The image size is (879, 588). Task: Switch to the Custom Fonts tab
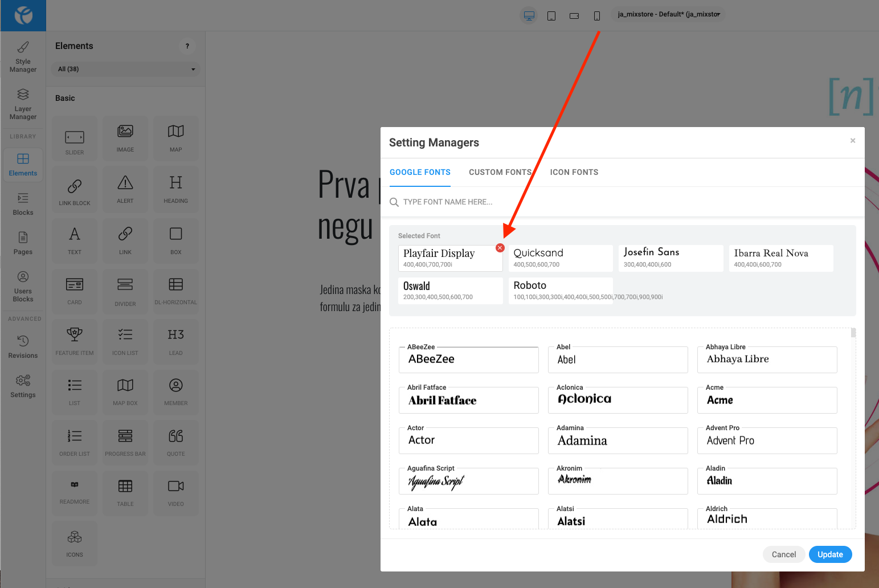tap(500, 172)
